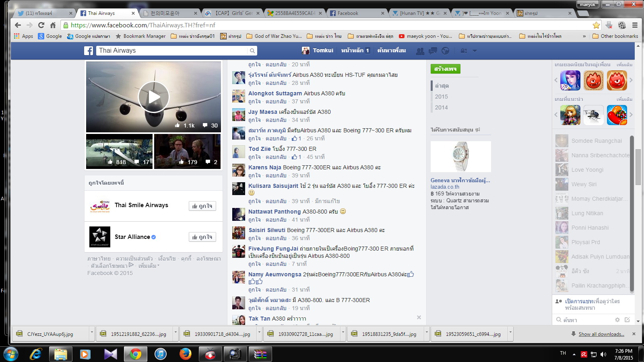Click the green create page button

pyautogui.click(x=445, y=69)
